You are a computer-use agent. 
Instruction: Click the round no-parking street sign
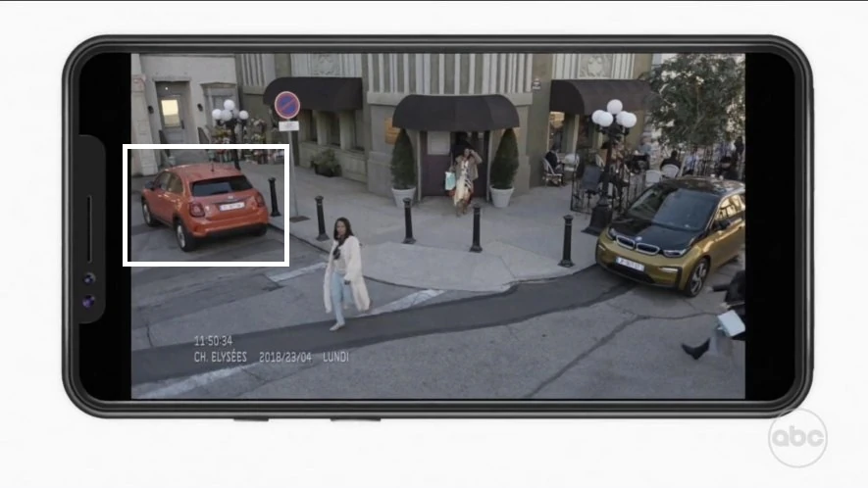point(287,105)
